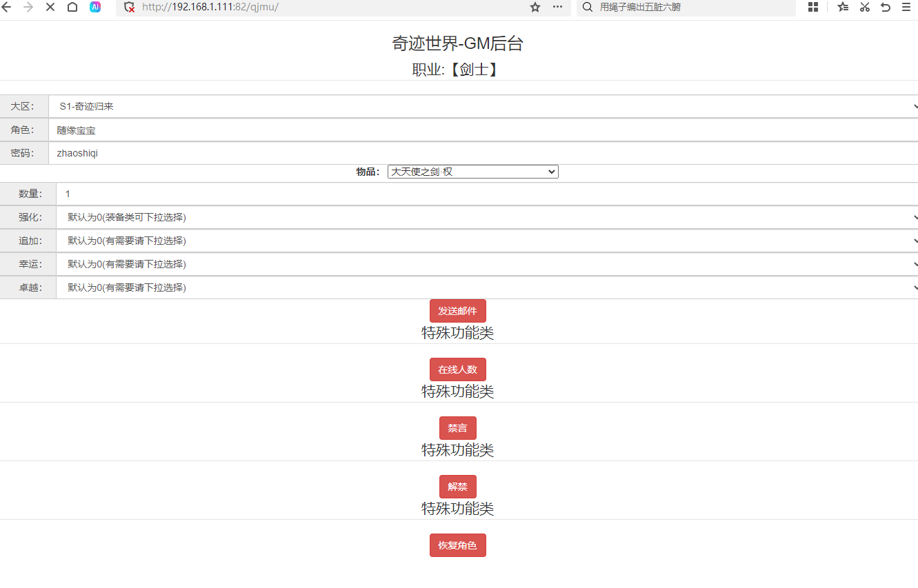918x588 pixels.
Task: Expand the 大区 server dropdown
Action: tap(483, 107)
